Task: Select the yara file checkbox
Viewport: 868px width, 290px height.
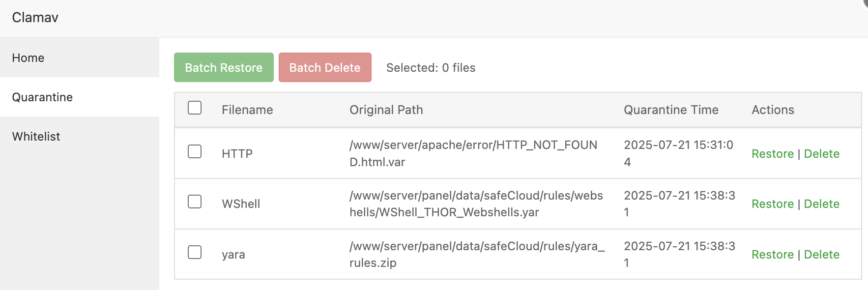Action: click(195, 252)
